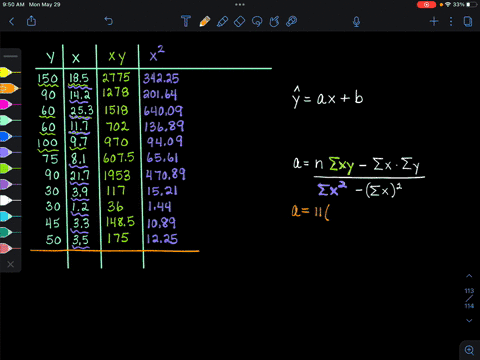Tap the equation ŷ = ax + b
This screenshot has width=480, height=360.
click(328, 97)
